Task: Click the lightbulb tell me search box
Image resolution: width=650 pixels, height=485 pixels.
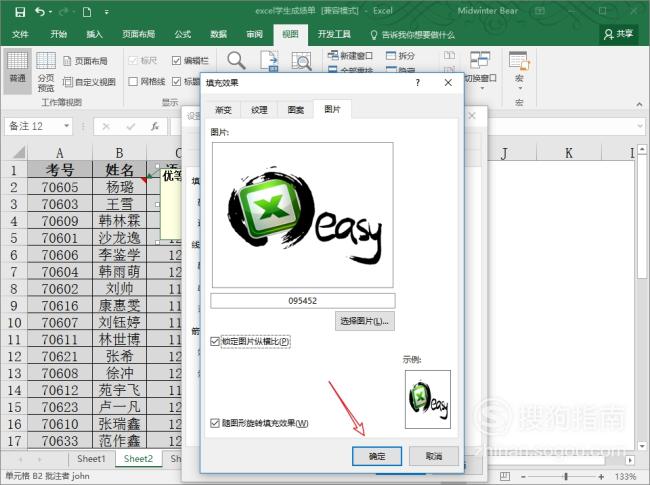Action: click(x=412, y=35)
